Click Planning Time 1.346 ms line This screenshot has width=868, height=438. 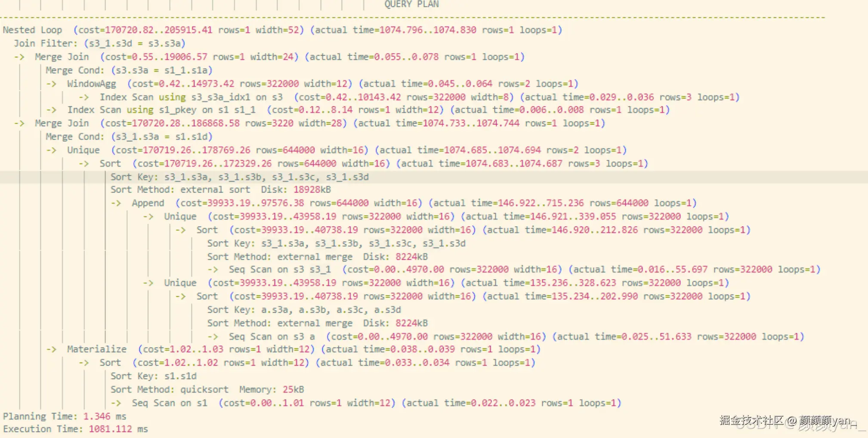pyautogui.click(x=65, y=416)
